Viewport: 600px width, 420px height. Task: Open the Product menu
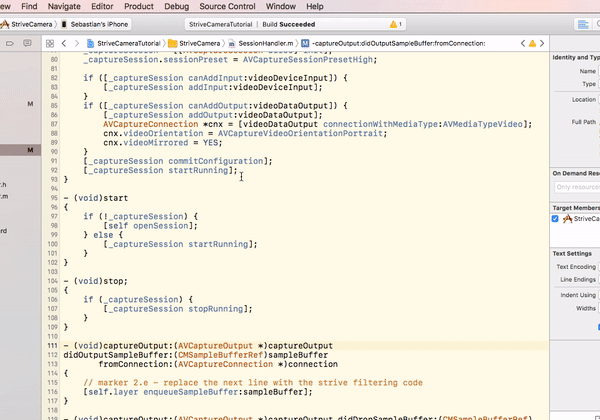point(139,6)
